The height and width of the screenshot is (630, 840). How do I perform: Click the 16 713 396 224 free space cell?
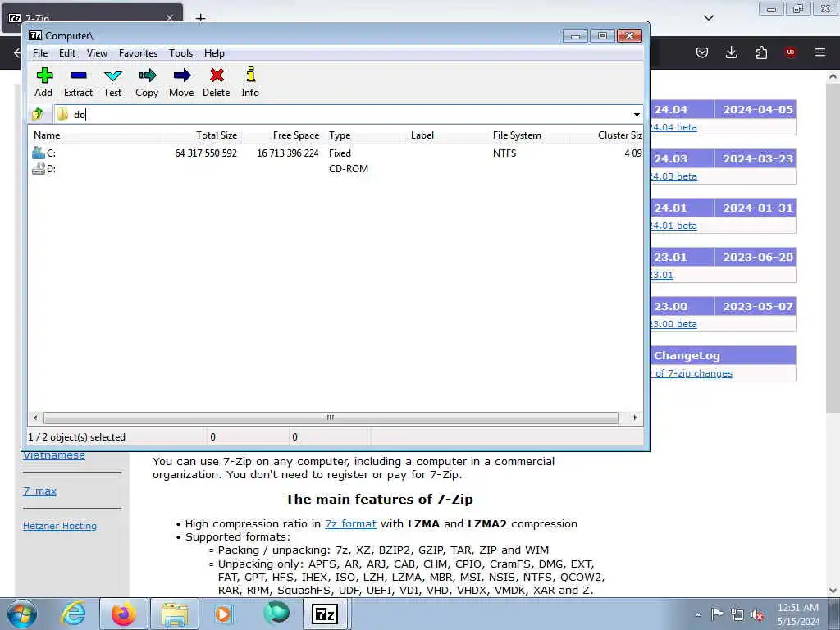(x=288, y=153)
